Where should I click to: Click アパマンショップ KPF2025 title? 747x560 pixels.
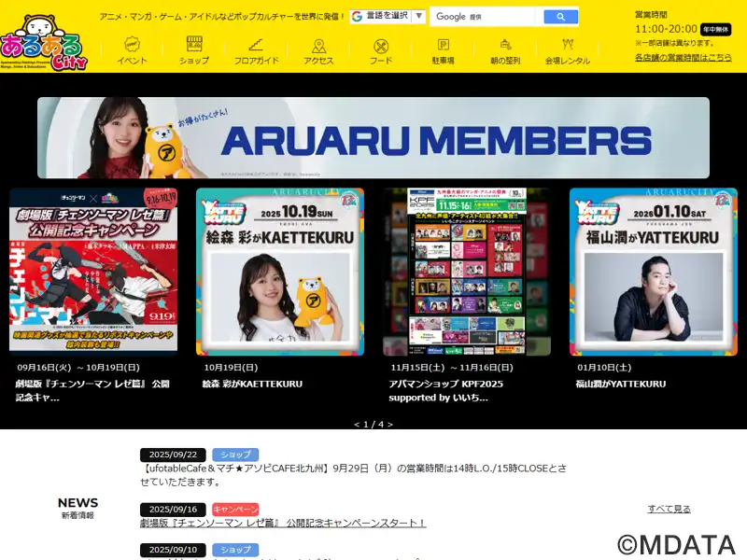pyautogui.click(x=446, y=390)
